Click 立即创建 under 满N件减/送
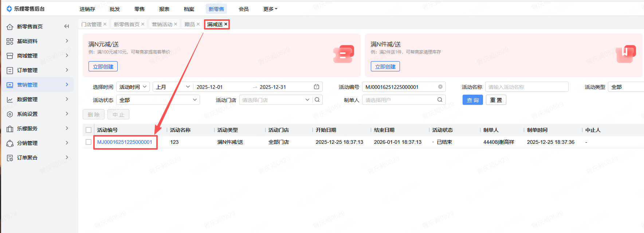 tap(385, 66)
